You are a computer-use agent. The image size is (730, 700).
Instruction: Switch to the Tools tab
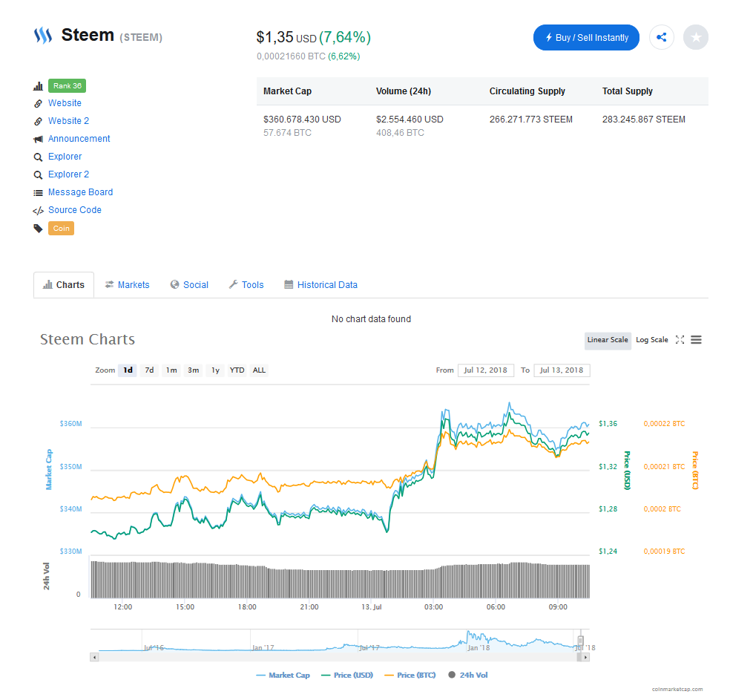tap(246, 284)
